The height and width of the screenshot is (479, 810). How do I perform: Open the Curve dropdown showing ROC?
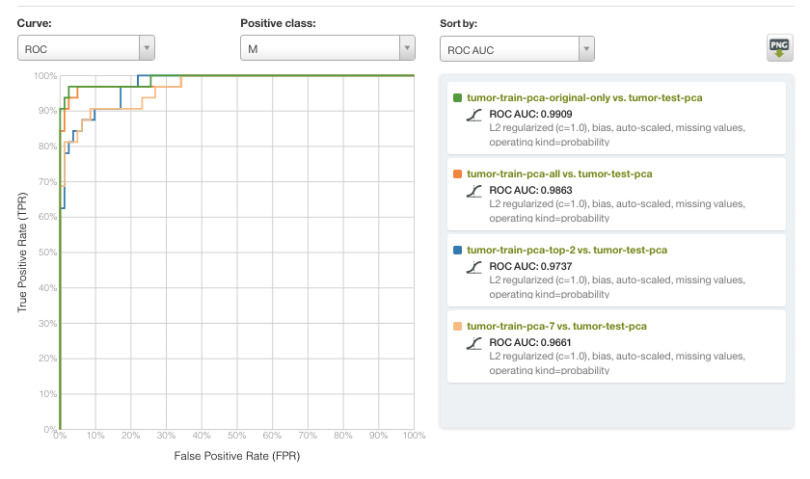click(x=86, y=48)
